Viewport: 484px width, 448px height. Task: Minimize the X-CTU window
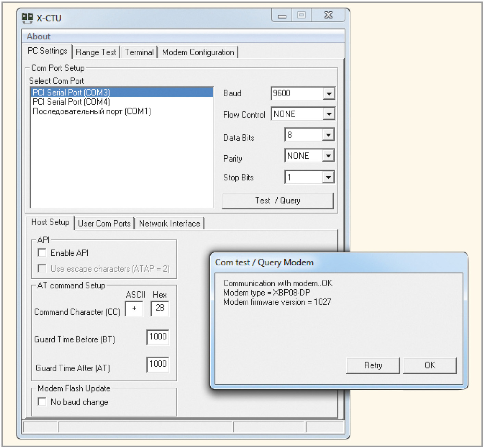pos(282,16)
